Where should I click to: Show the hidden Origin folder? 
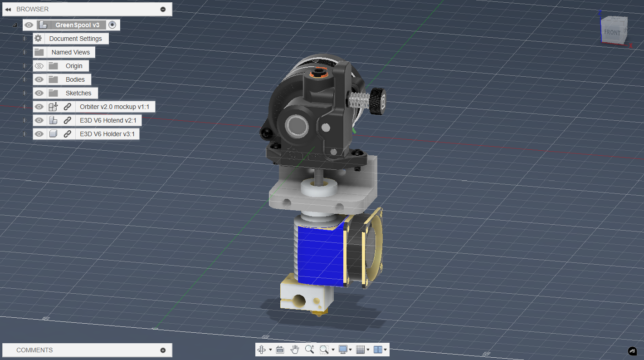coord(39,66)
